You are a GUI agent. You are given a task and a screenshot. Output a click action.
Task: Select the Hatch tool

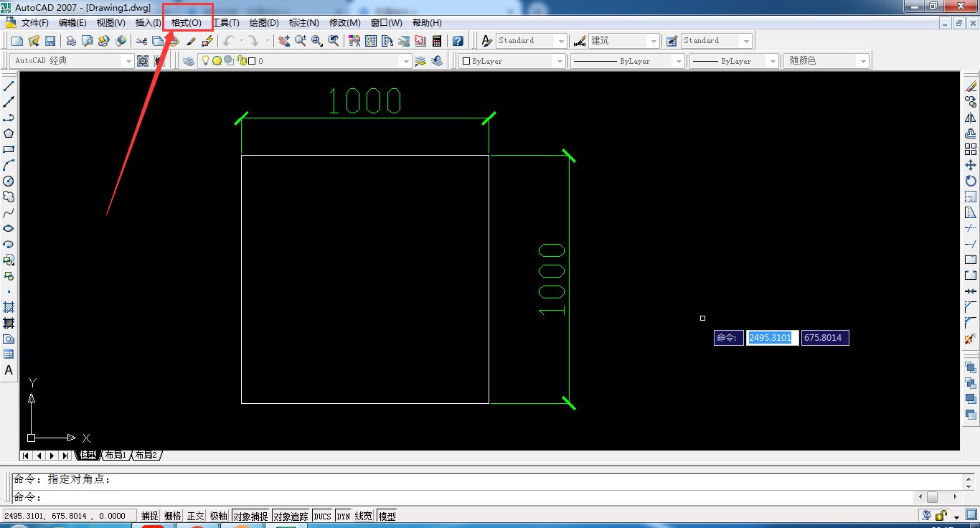(9, 307)
